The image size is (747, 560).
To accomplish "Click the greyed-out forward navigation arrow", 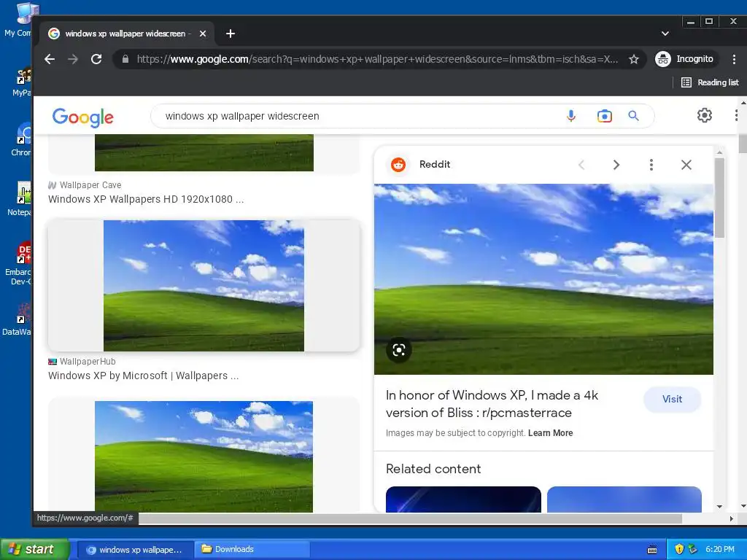I will point(73,59).
